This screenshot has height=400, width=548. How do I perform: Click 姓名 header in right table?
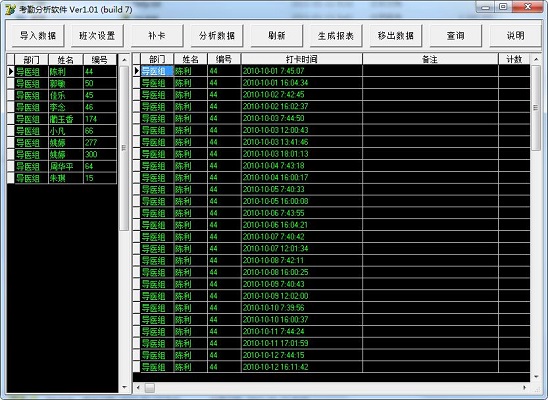pos(190,59)
